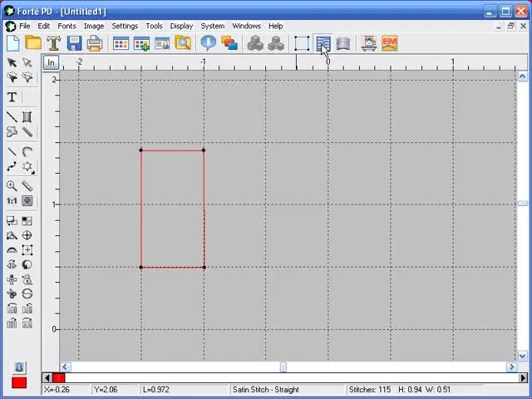Screen dimensions: 532x399
Task: Toggle the outline rectangle view button
Action: click(302, 43)
